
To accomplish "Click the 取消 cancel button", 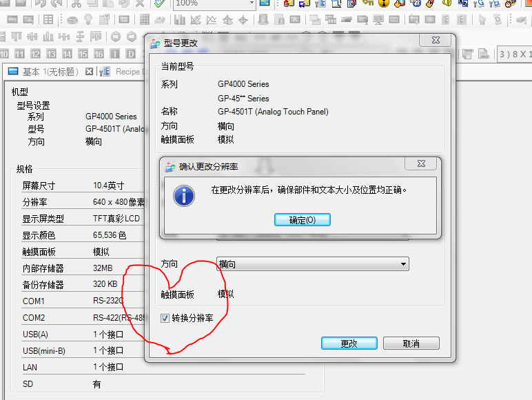I will [x=411, y=343].
